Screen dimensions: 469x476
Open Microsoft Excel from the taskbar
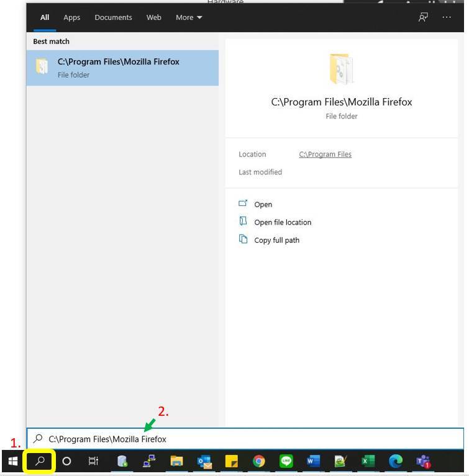pyautogui.click(x=368, y=461)
